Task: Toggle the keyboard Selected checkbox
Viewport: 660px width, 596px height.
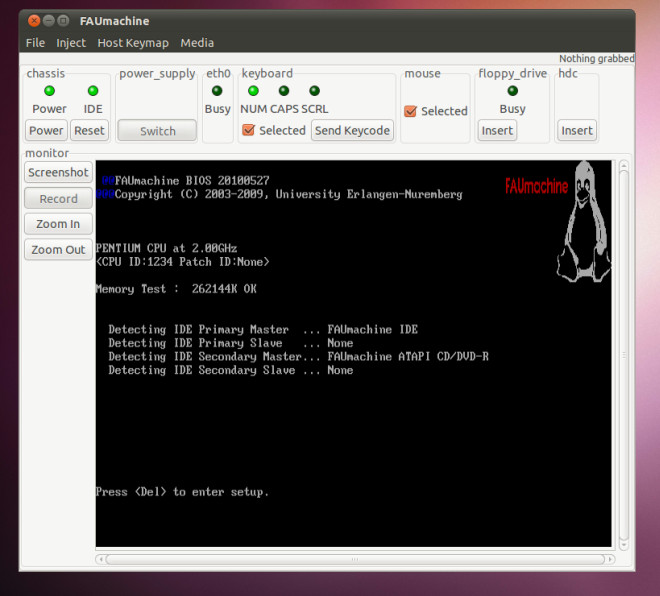Action: click(248, 130)
